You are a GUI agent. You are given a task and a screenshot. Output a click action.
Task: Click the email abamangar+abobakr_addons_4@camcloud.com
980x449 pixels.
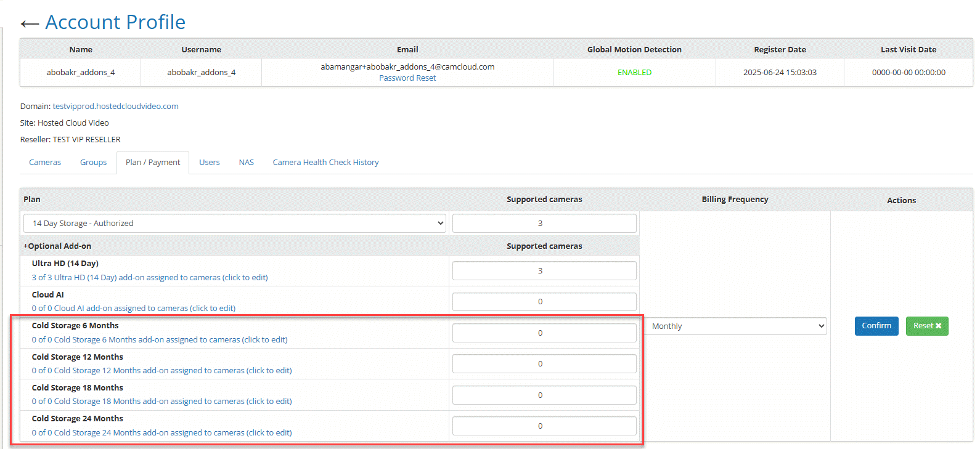tap(407, 67)
